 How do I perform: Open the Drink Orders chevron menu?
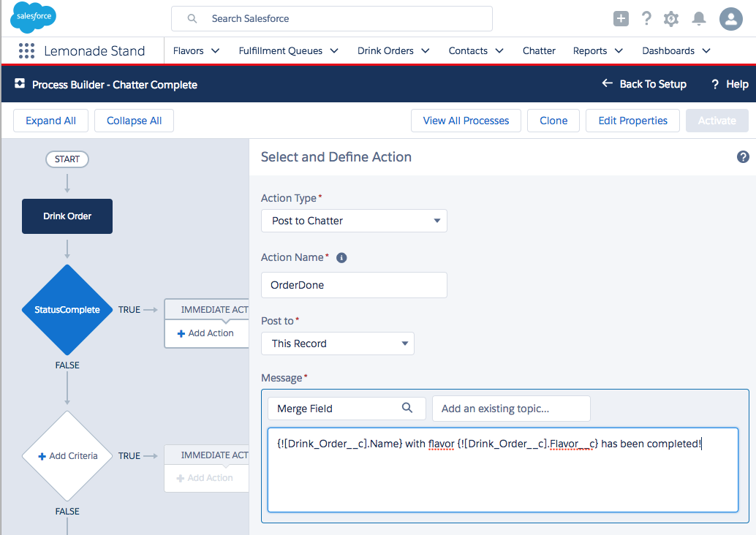tap(426, 51)
